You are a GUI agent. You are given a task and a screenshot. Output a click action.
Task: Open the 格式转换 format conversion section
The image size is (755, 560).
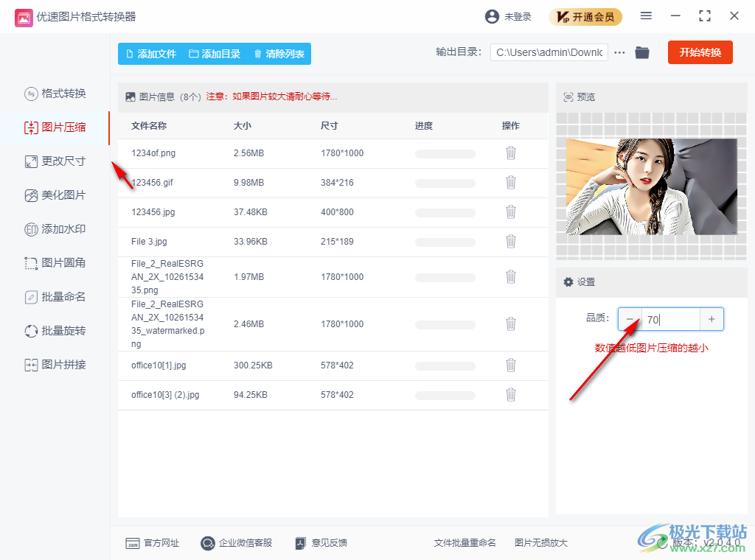click(55, 94)
